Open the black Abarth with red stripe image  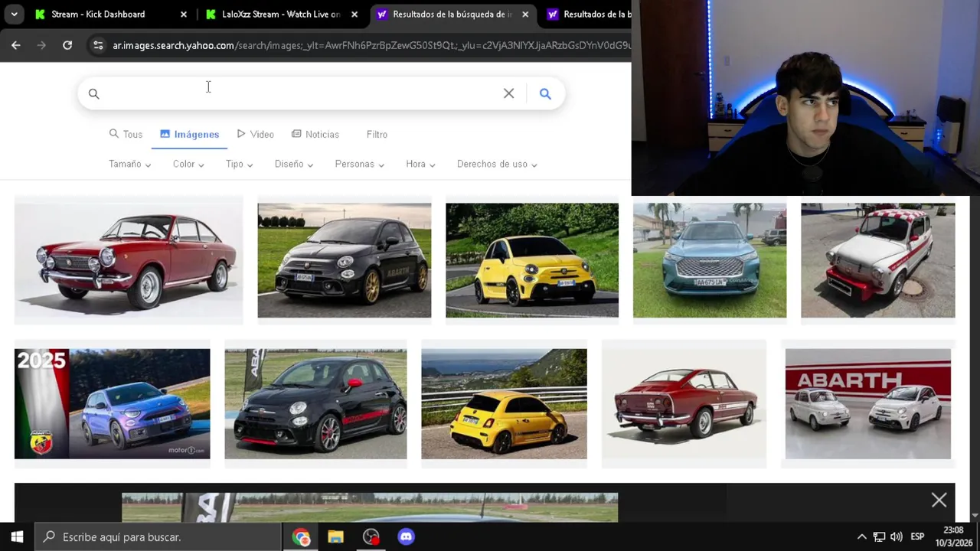(315, 403)
